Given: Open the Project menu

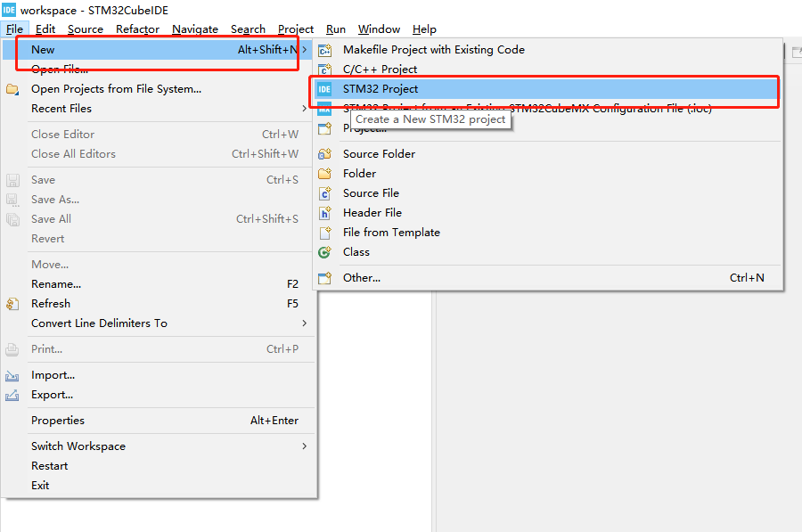Looking at the screenshot, I should coord(296,29).
